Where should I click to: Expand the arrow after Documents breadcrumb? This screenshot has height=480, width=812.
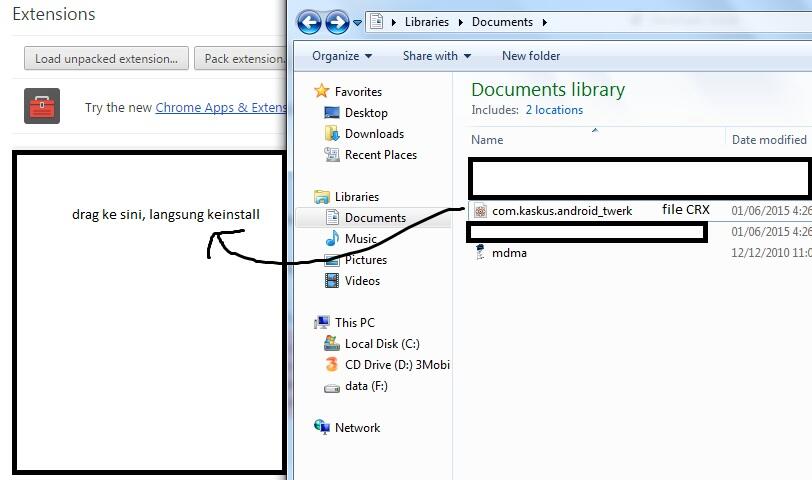pyautogui.click(x=544, y=22)
